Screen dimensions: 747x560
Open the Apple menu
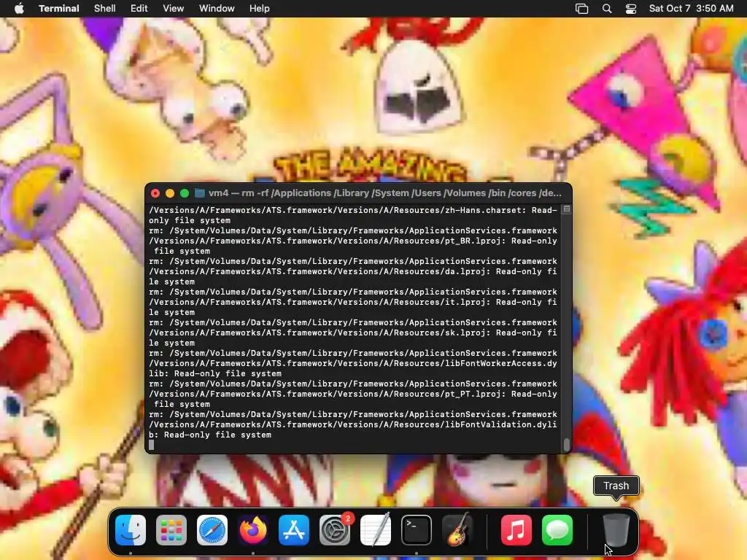(19, 9)
